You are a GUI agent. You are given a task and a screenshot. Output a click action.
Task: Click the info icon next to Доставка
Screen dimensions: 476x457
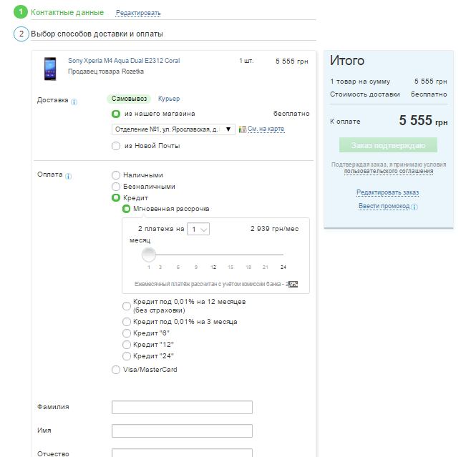pyautogui.click(x=74, y=101)
